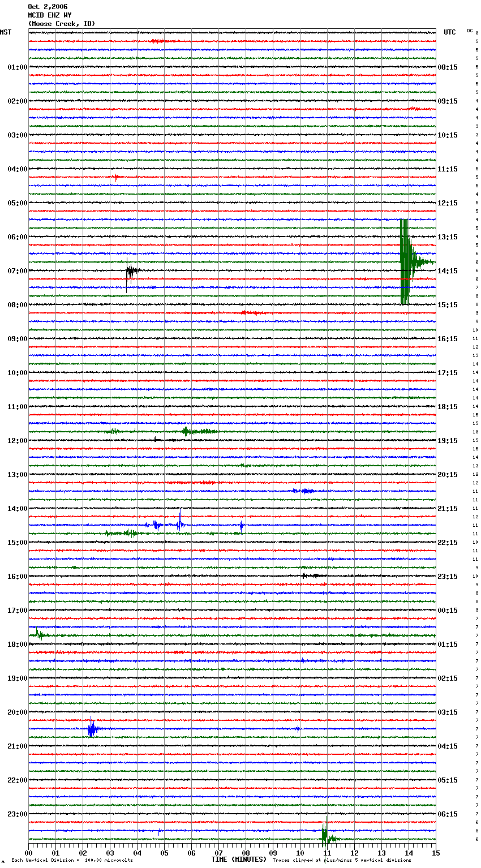Click the blue seismic burst after 20:00 MST
481x868 pixels.
point(92,729)
